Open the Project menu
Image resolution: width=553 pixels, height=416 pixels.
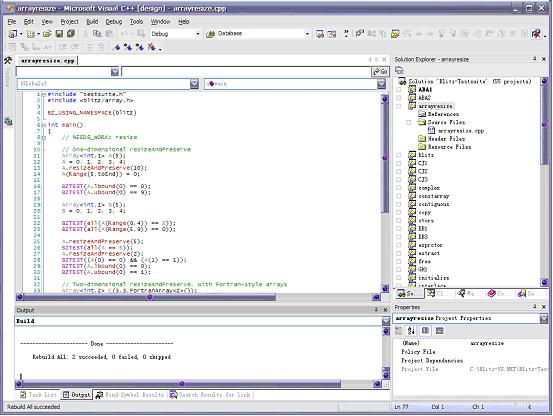click(69, 22)
